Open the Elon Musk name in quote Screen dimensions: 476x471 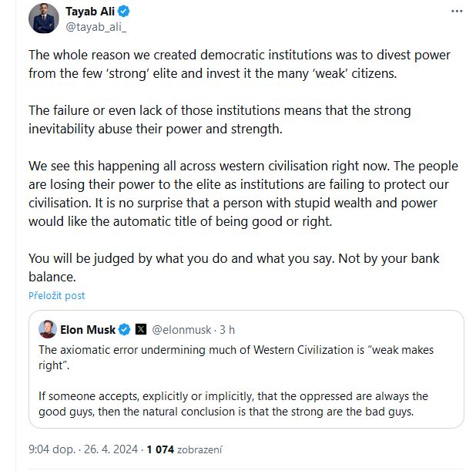tap(88, 330)
